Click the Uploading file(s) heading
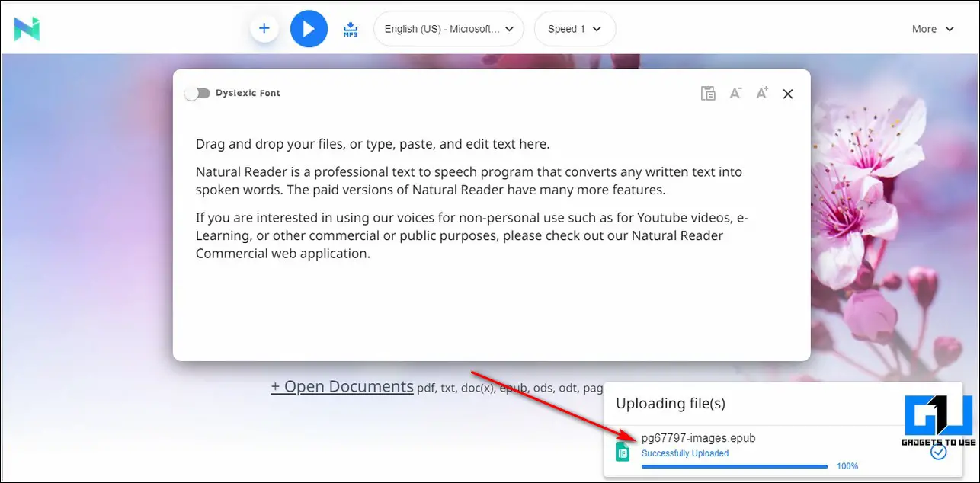The height and width of the screenshot is (483, 980). click(x=671, y=404)
